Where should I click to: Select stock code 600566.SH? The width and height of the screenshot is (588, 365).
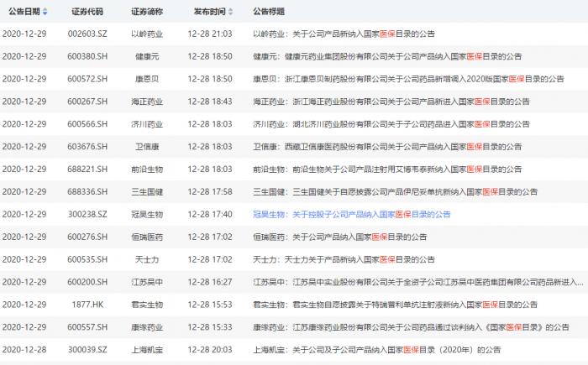point(87,124)
